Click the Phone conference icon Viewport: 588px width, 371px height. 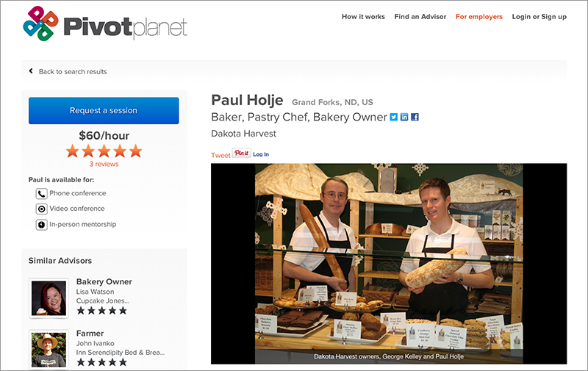click(41, 194)
